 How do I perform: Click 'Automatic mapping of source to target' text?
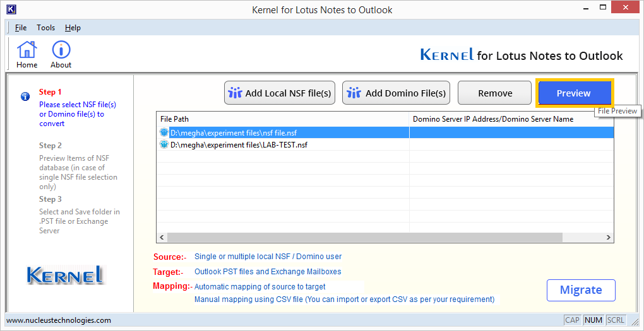(x=260, y=287)
